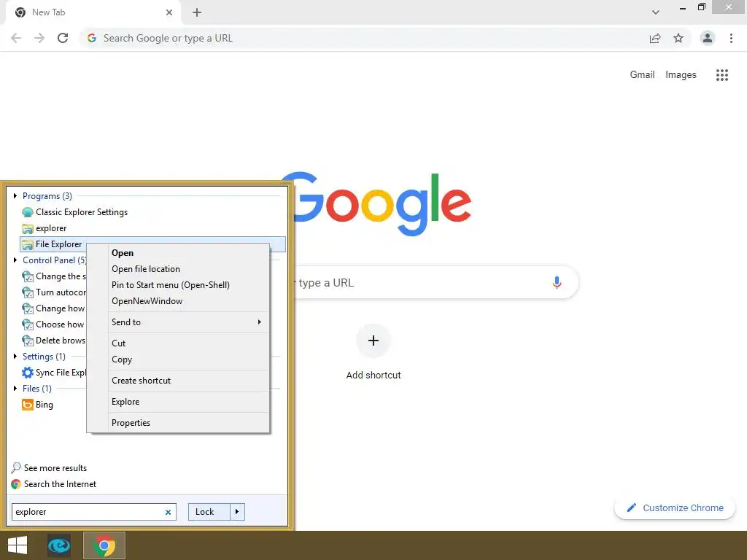The image size is (747, 560).
Task: Open the Gmail link
Action: pos(642,75)
